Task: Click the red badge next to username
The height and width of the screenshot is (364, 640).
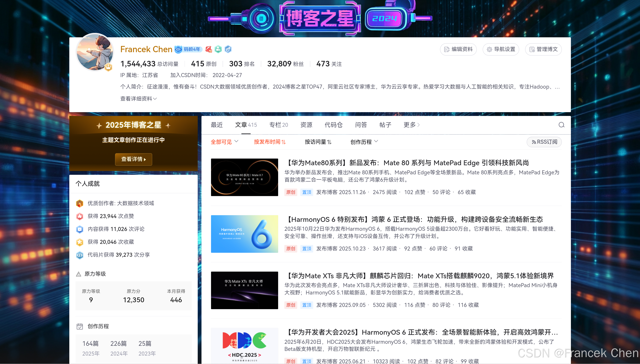Action: click(x=209, y=49)
